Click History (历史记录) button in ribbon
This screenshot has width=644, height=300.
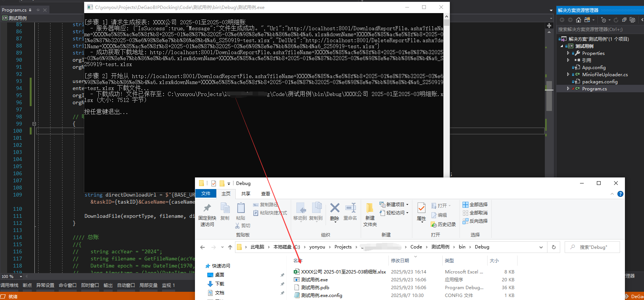point(443,225)
